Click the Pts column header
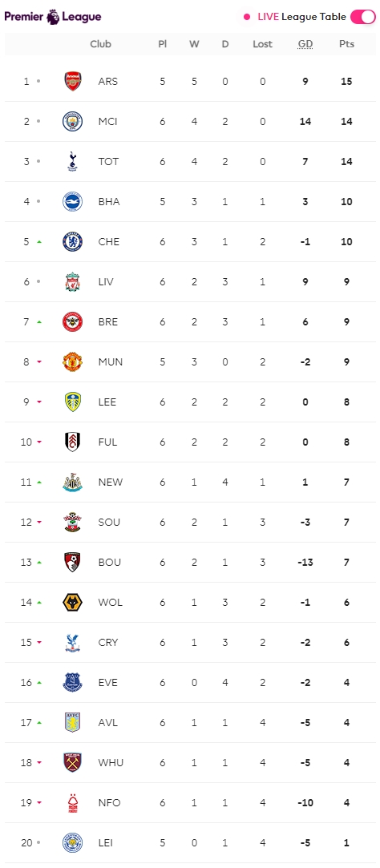380x868 pixels. point(347,44)
